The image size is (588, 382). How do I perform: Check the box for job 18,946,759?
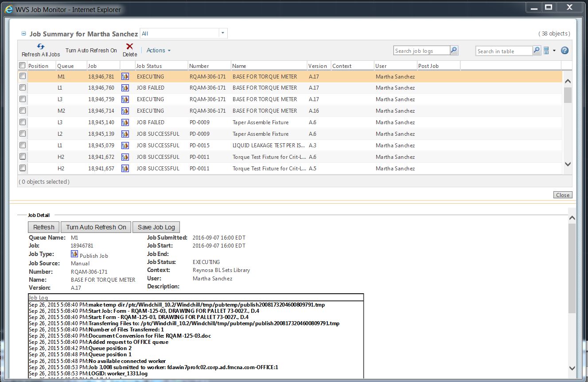tap(23, 99)
